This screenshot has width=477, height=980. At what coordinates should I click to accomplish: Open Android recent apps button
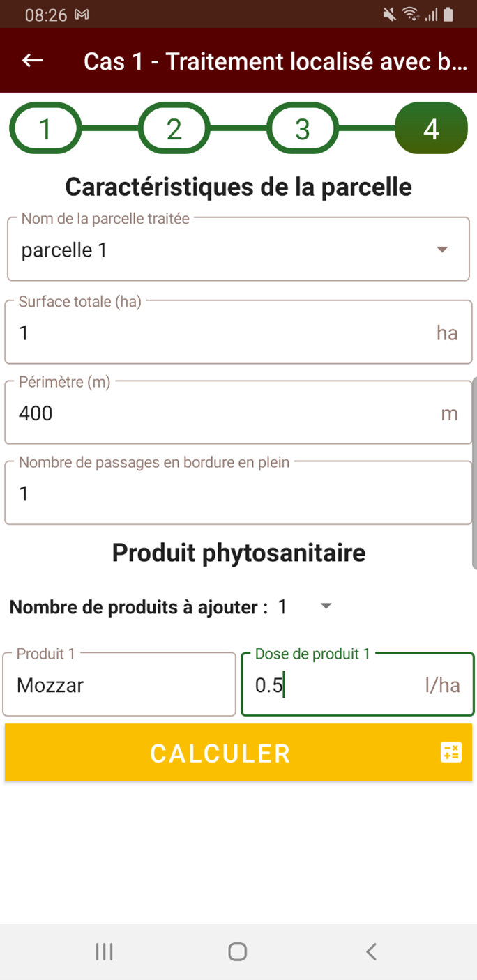coord(105,951)
